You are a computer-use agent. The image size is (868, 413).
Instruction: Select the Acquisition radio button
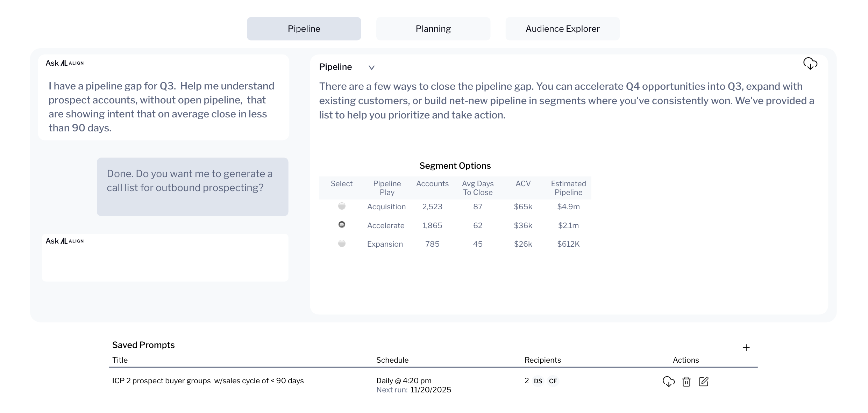point(342,206)
